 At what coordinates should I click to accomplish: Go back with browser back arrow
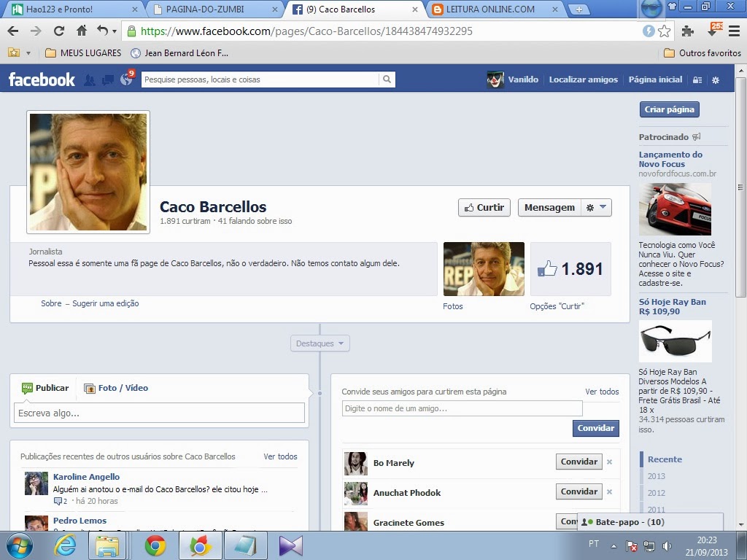click(x=13, y=31)
